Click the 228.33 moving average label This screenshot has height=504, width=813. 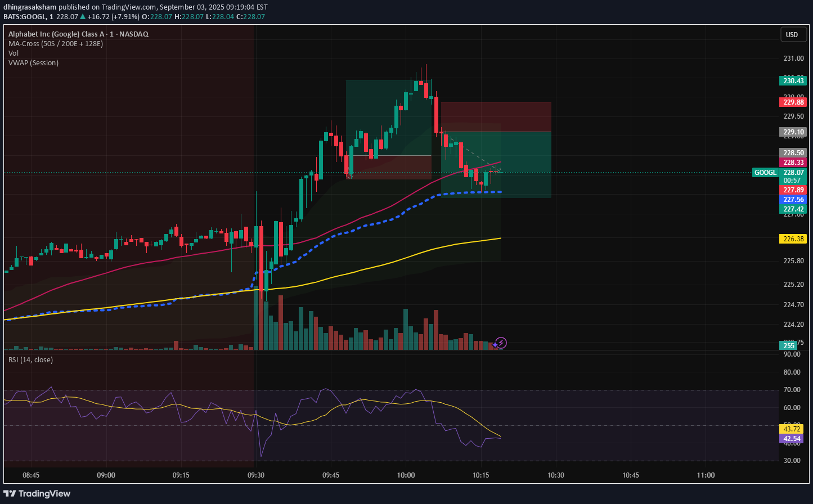793,162
